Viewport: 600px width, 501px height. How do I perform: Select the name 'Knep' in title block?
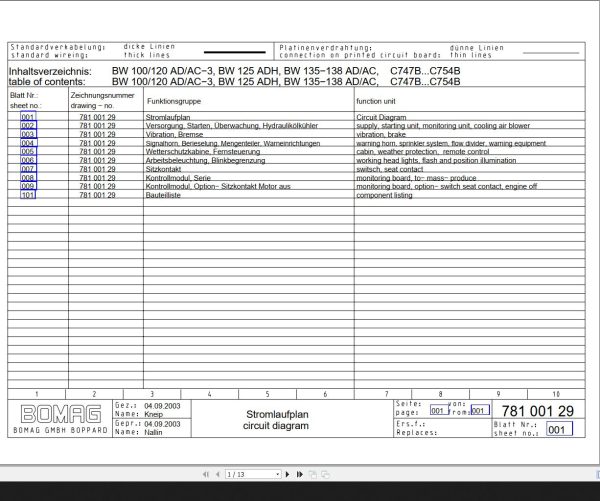(153, 415)
